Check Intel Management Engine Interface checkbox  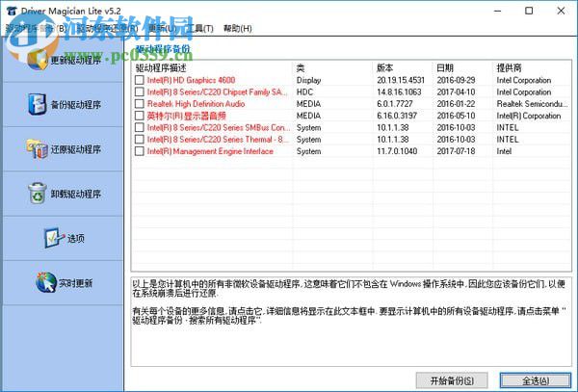[x=140, y=151]
